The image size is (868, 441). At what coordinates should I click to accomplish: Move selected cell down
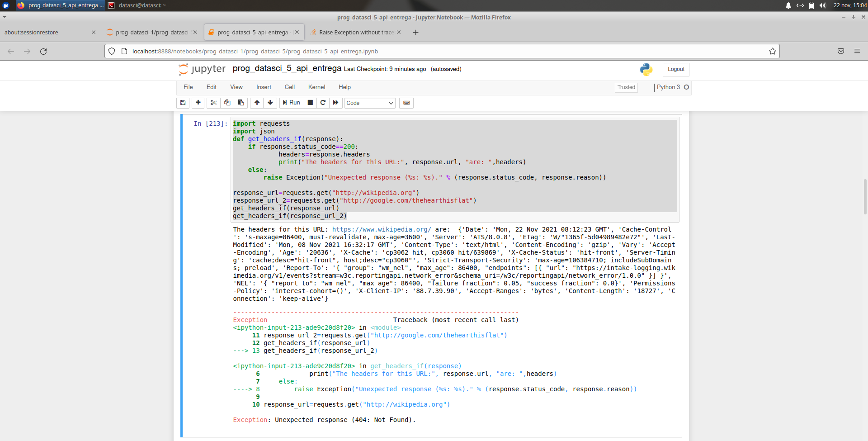pyautogui.click(x=270, y=103)
